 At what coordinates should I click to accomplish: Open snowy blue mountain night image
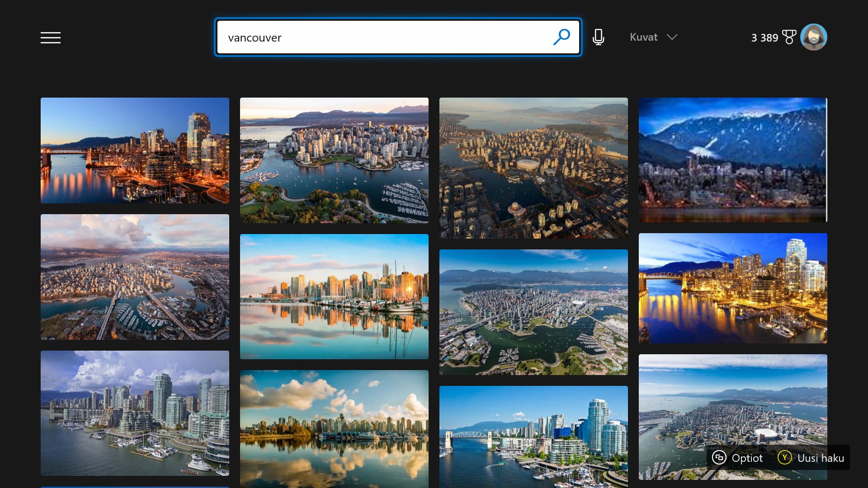(732, 160)
